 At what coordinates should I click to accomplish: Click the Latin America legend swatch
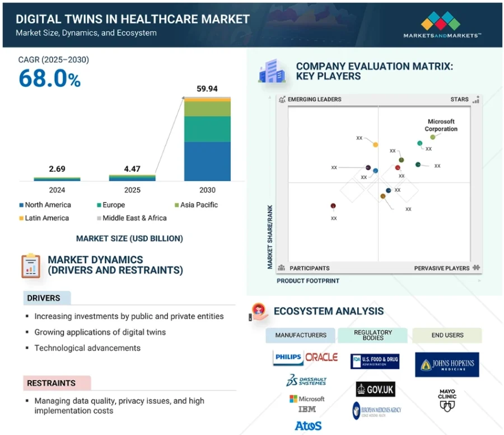click(21, 218)
